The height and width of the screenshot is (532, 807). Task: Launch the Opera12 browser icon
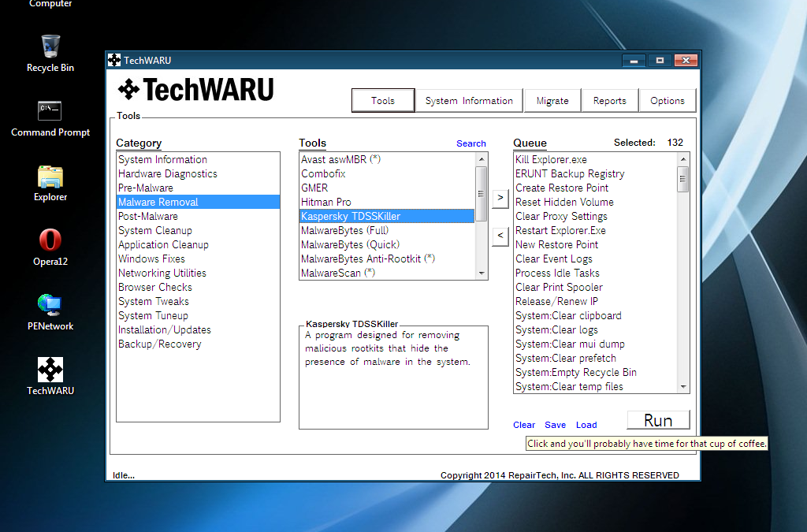click(50, 247)
